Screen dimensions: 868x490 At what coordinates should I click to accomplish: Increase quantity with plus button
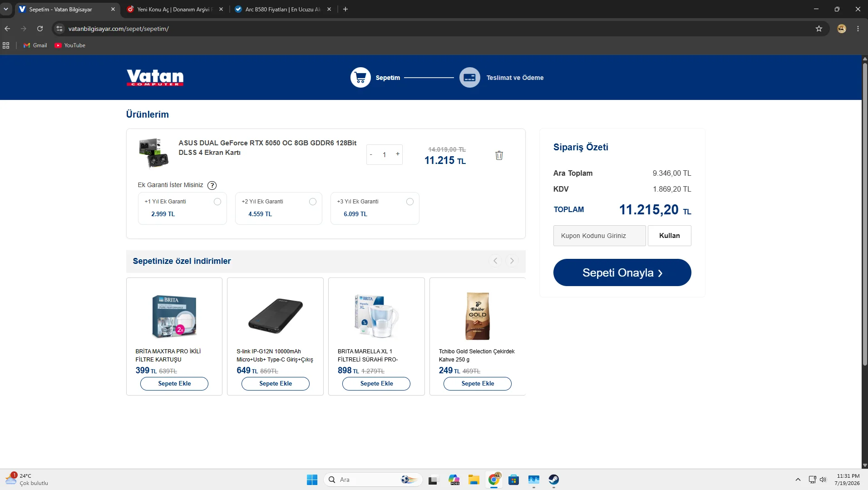click(398, 154)
